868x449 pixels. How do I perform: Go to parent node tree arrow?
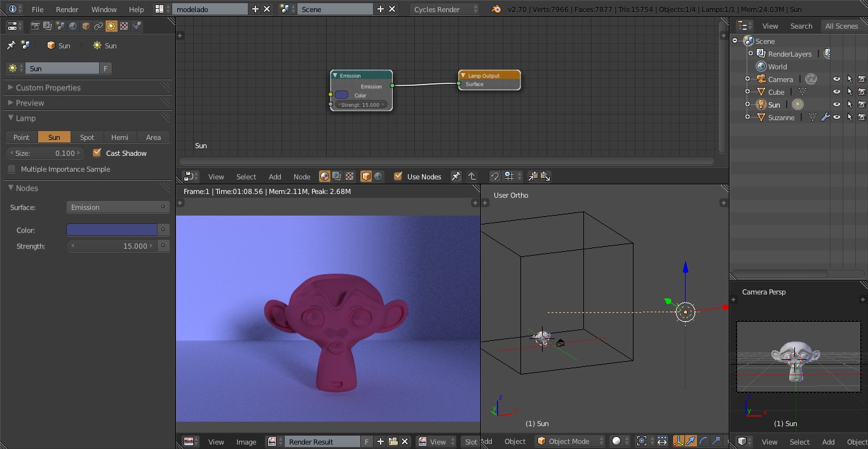coord(472,176)
